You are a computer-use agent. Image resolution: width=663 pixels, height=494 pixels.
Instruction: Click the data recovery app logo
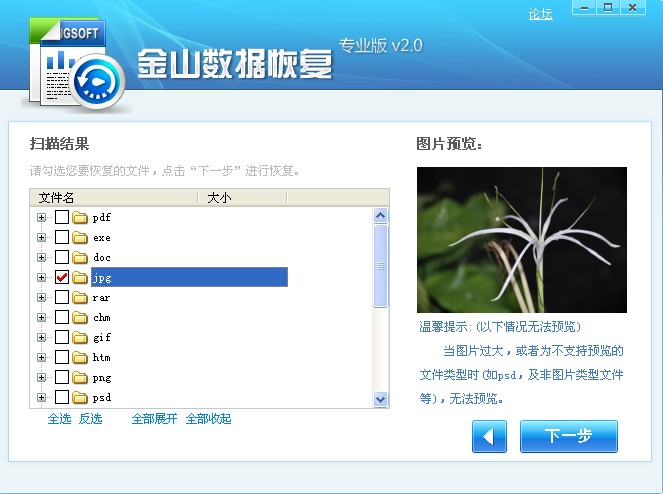[x=77, y=64]
